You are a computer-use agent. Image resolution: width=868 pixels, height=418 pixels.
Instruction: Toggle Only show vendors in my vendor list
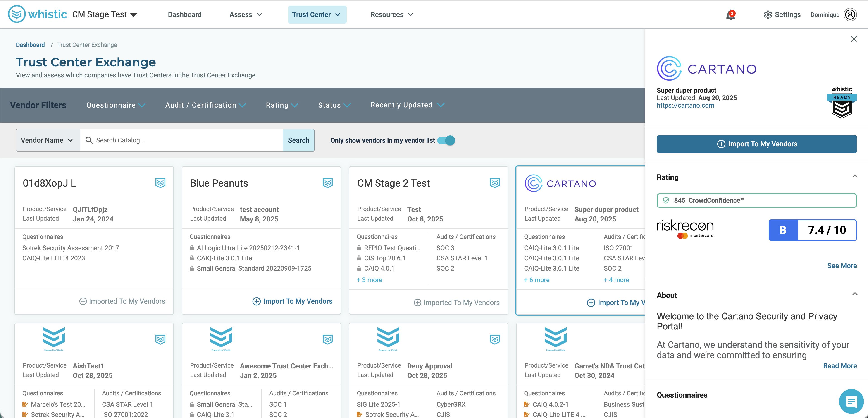tap(446, 140)
